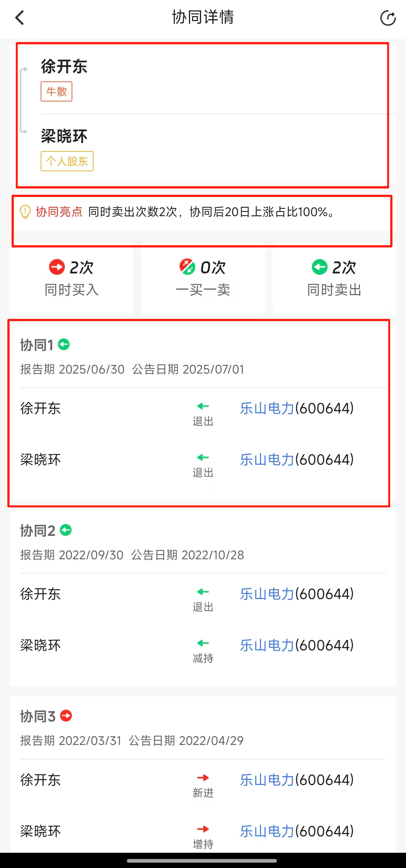Tap 梁晓环 name in 协同1 row
This screenshot has width=406, height=868.
tap(40, 460)
